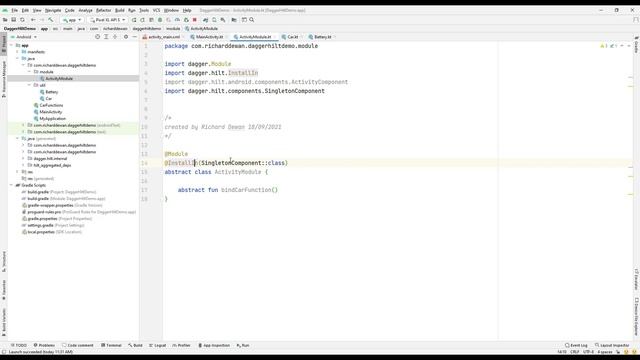Viewport: 640px width, 360px height.
Task: Collapse the util package folder
Action: (x=29, y=85)
